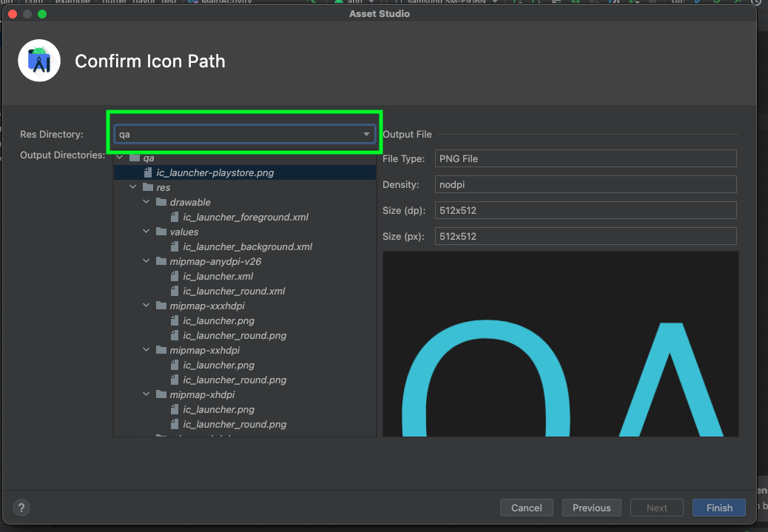Image resolution: width=768 pixels, height=532 pixels.
Task: Go back with the Previous button
Action: [592, 508]
